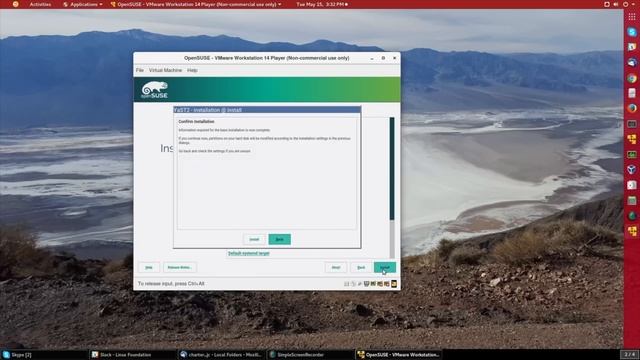This screenshot has width=640, height=360.
Task: Close the VMware Player window
Action: 394,58
